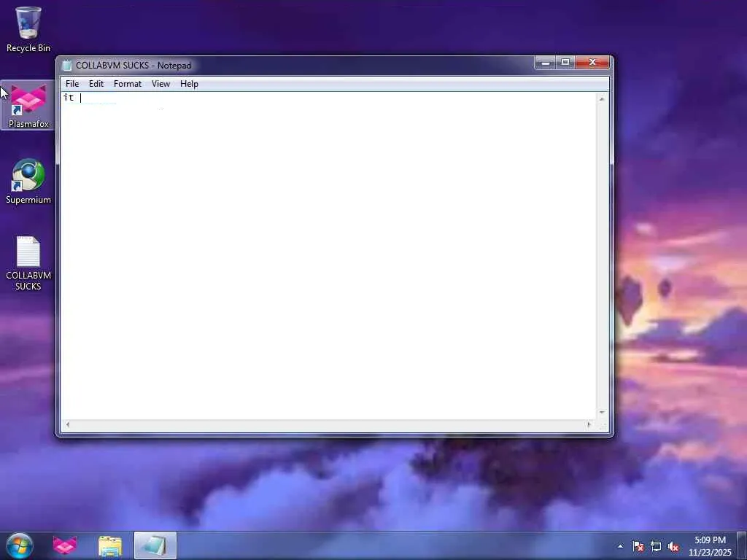Open the Action Center flag icon
Screen dimensions: 747x560
point(638,547)
